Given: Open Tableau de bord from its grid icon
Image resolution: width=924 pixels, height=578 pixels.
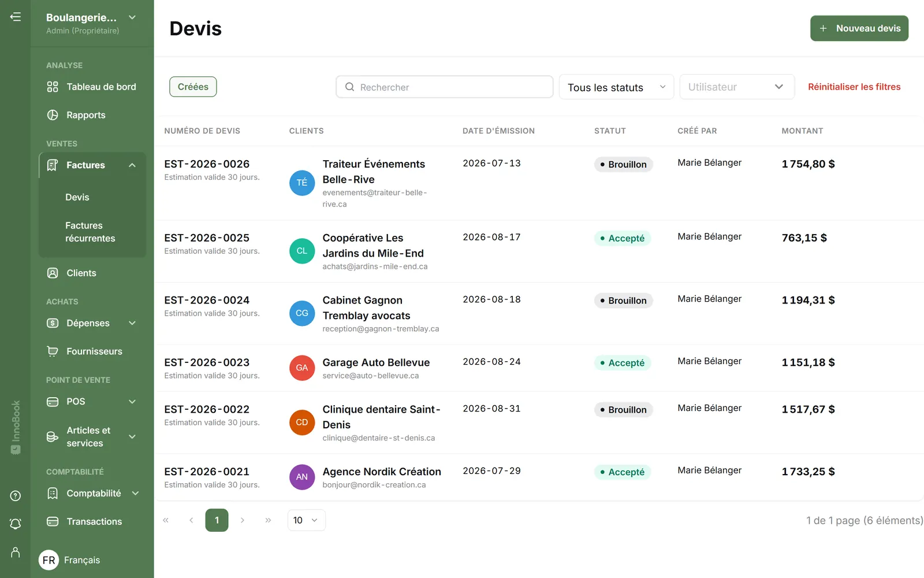Looking at the screenshot, I should coord(53,87).
